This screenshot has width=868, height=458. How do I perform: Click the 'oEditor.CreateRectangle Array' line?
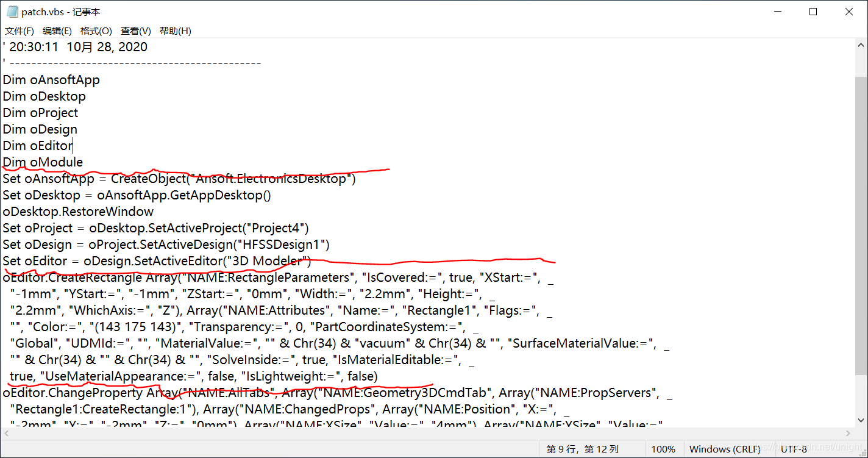[277, 277]
